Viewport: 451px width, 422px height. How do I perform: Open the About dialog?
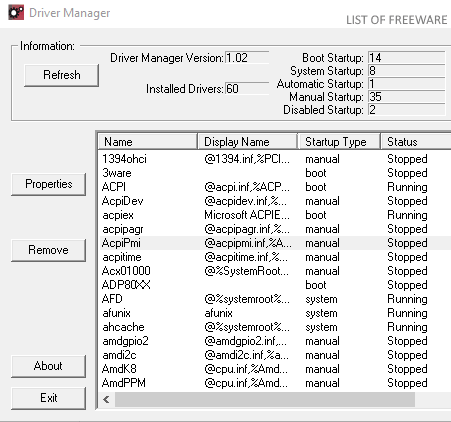point(49,366)
